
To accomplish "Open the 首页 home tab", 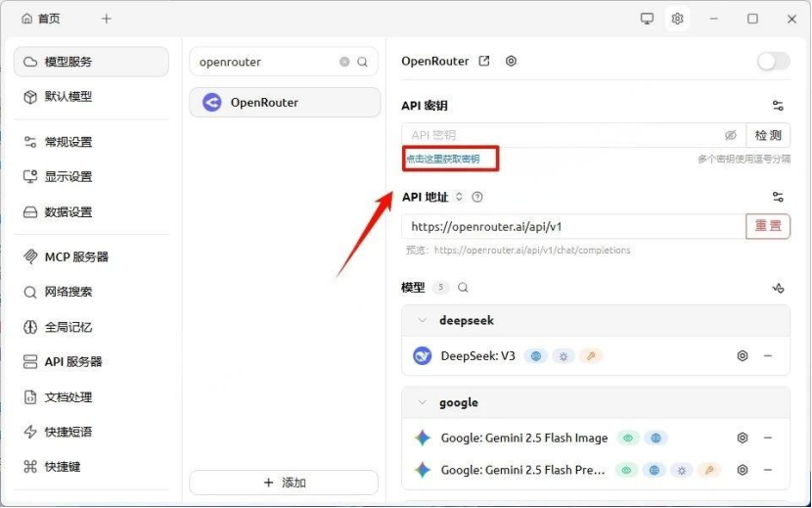I will 41,19.
